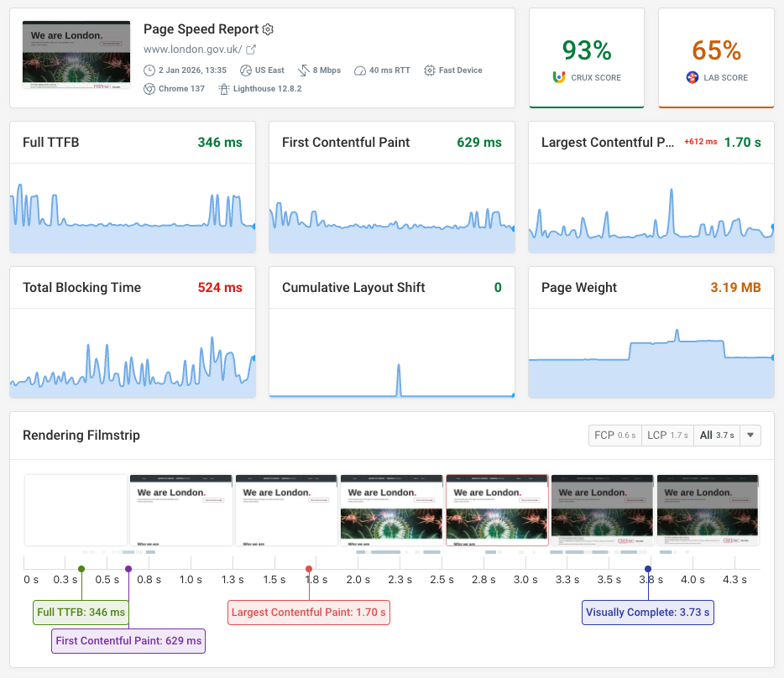This screenshot has height=678, width=784.
Task: Click the 40 ms RTT latency icon
Action: (x=360, y=70)
